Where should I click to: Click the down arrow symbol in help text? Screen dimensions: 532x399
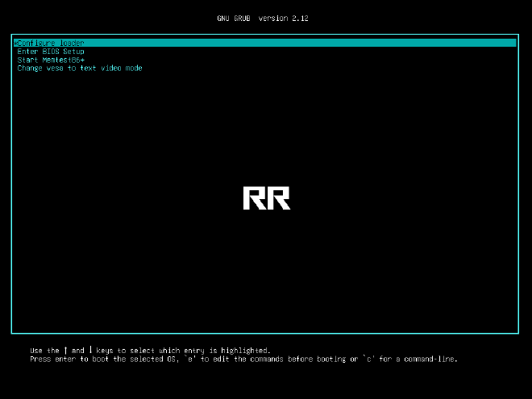pyautogui.click(x=90, y=351)
